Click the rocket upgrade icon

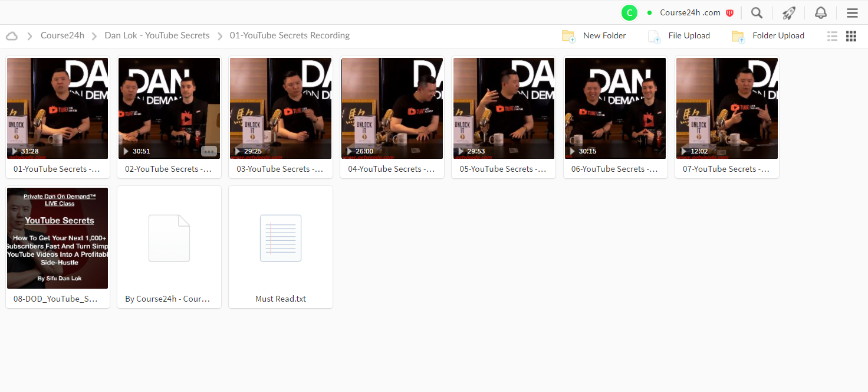[788, 13]
